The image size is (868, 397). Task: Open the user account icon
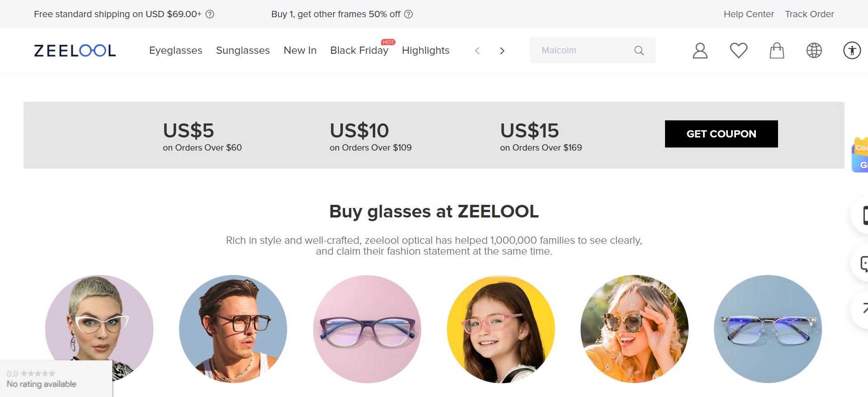tap(700, 51)
